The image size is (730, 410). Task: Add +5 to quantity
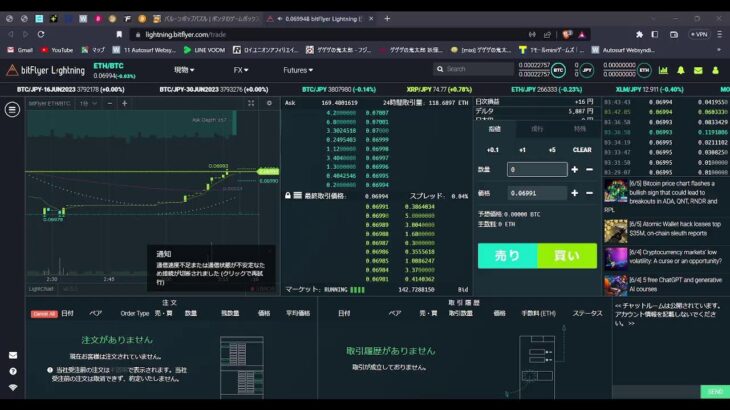(x=552, y=150)
